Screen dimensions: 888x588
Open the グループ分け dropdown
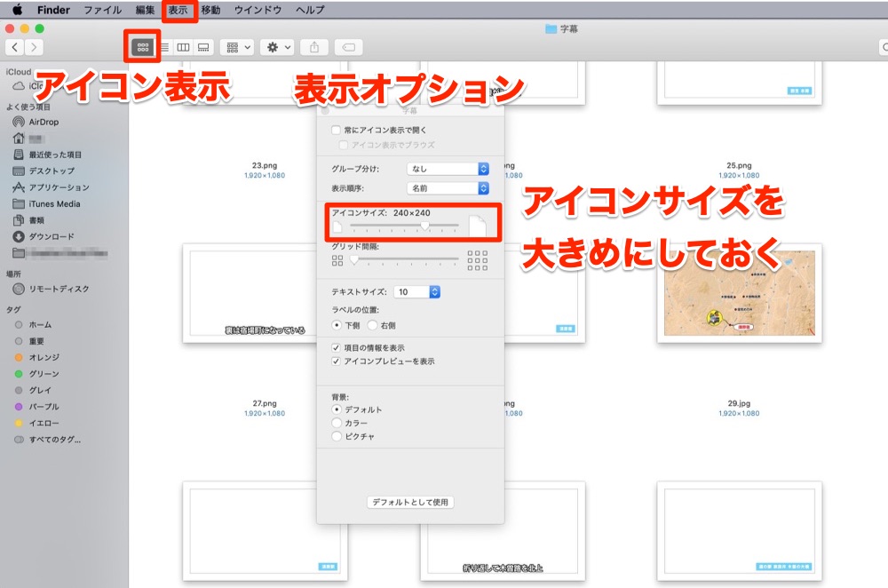tap(448, 169)
